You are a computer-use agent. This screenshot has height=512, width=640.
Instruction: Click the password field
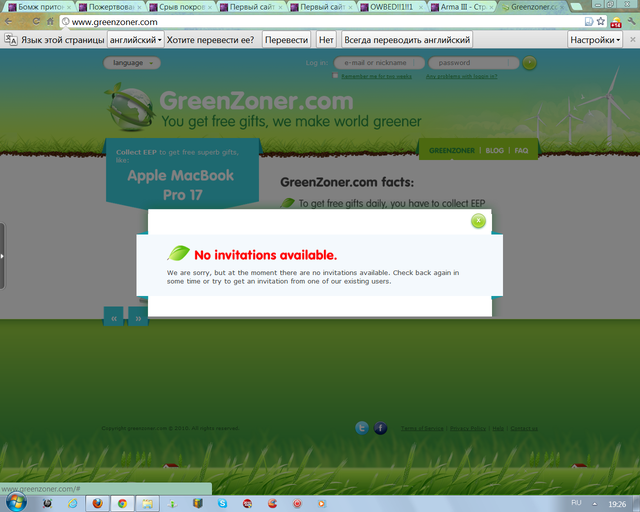click(473, 63)
